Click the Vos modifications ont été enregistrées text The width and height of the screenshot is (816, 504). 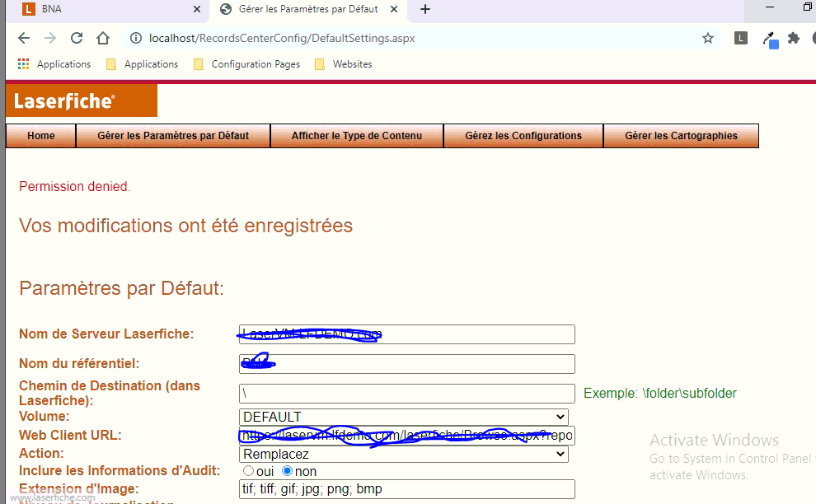tap(185, 226)
